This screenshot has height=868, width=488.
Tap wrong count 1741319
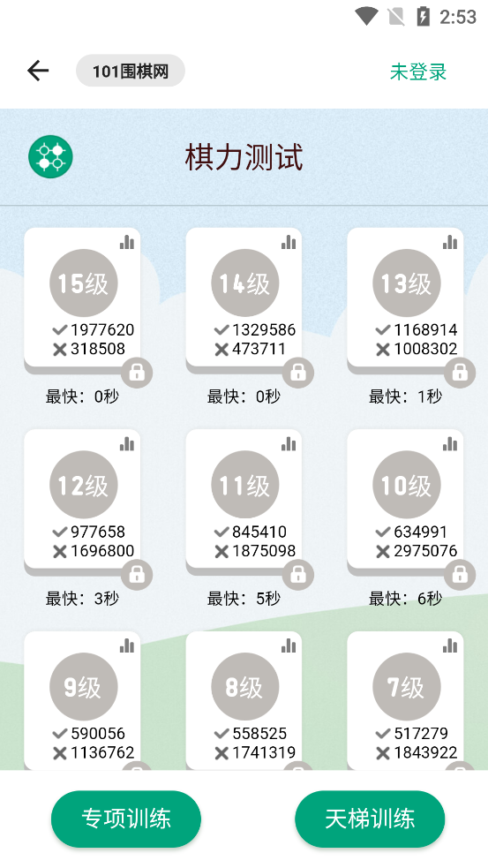[264, 752]
